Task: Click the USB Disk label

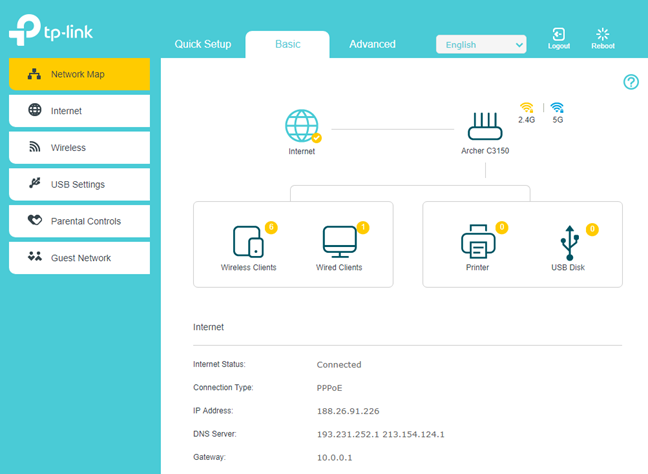Action: (568, 267)
